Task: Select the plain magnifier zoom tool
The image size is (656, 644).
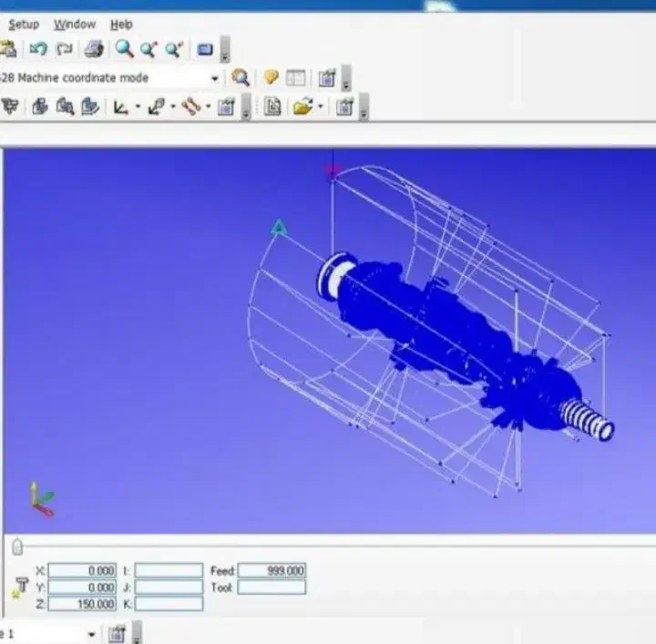Action: pyautogui.click(x=124, y=49)
